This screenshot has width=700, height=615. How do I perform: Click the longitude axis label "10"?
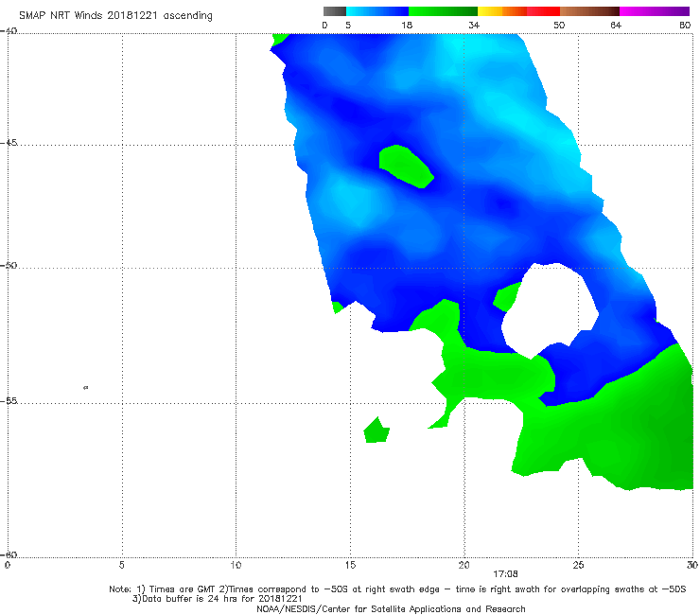click(x=236, y=565)
